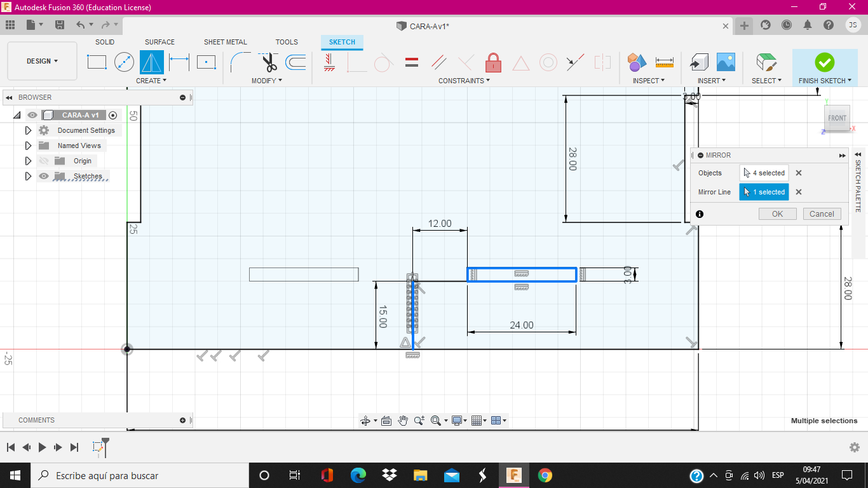Click the Mirror tool in Create
Viewport: 868px width, 488px height.
tap(151, 62)
